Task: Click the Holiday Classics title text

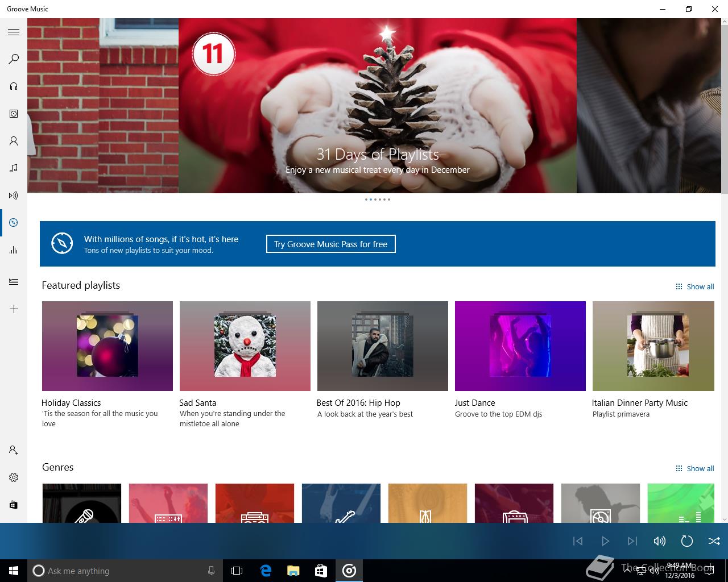Action: tap(71, 402)
